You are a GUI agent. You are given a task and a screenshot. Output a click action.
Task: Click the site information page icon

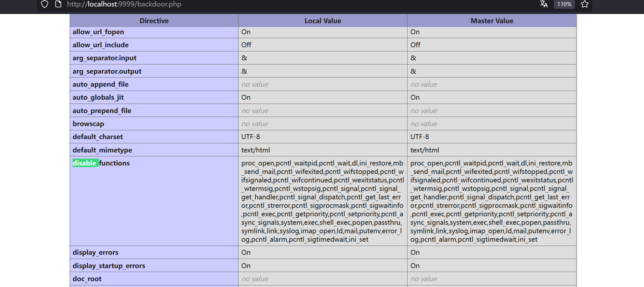(58, 4)
